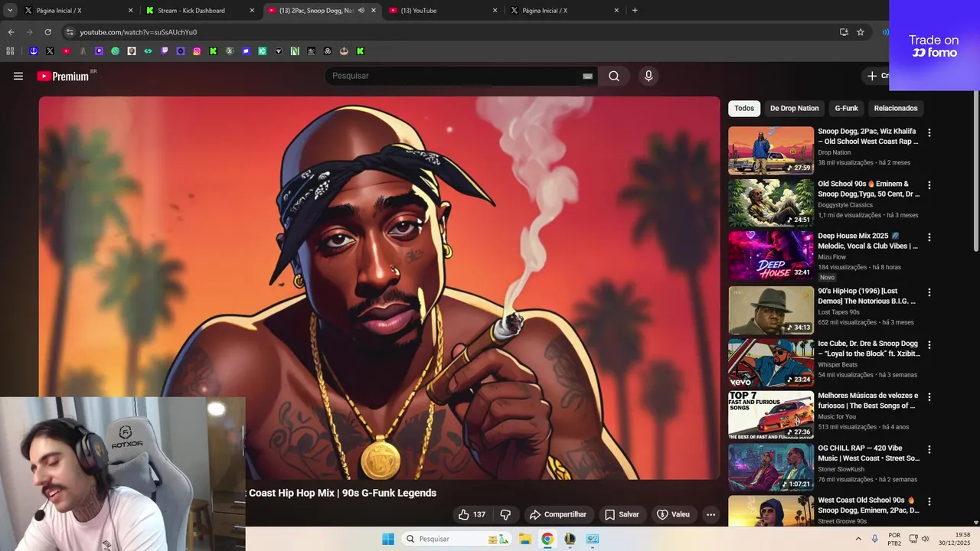
Task: Click channel name Lost Tapes 90s
Action: 838,312
